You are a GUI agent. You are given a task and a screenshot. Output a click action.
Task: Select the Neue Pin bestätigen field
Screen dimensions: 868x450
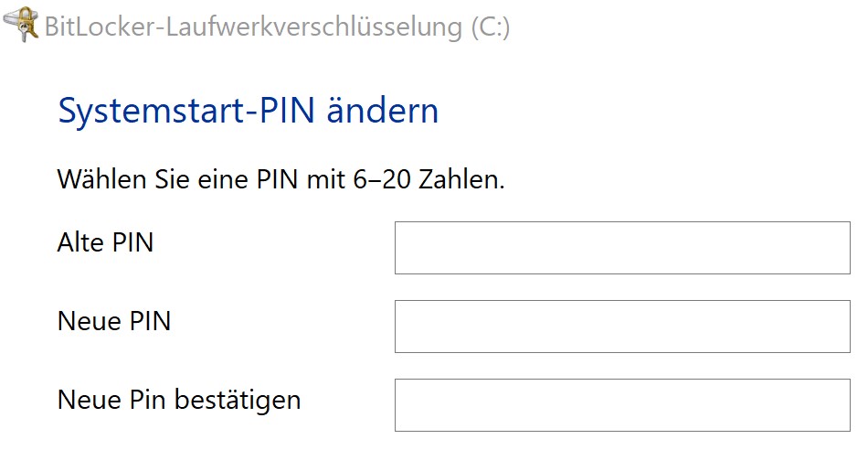tap(622, 405)
